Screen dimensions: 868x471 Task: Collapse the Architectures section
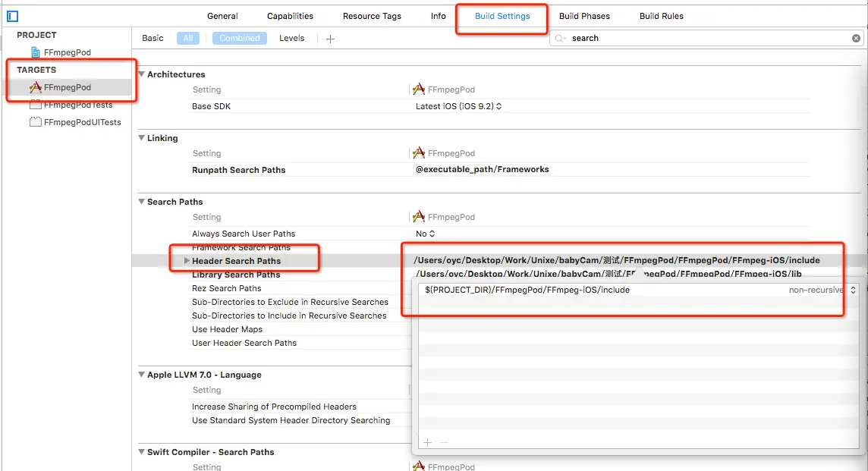pos(142,74)
